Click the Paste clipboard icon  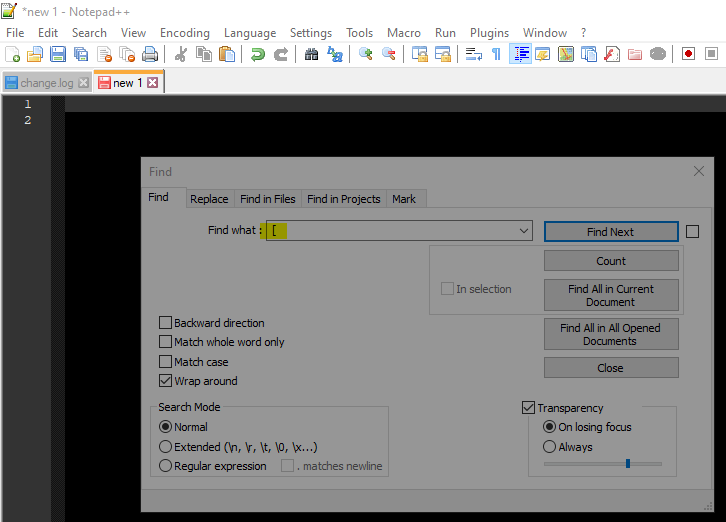(x=226, y=54)
